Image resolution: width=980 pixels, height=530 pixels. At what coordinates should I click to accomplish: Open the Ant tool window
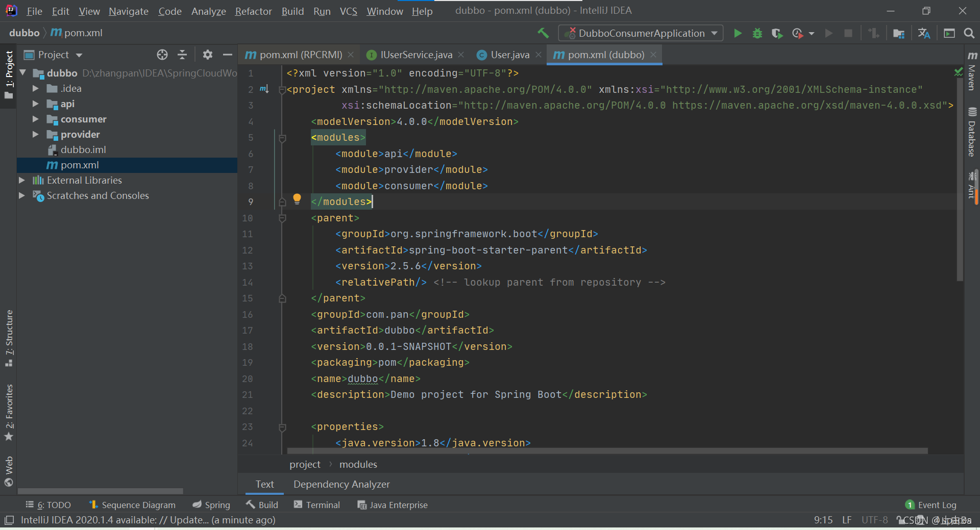pos(972,185)
